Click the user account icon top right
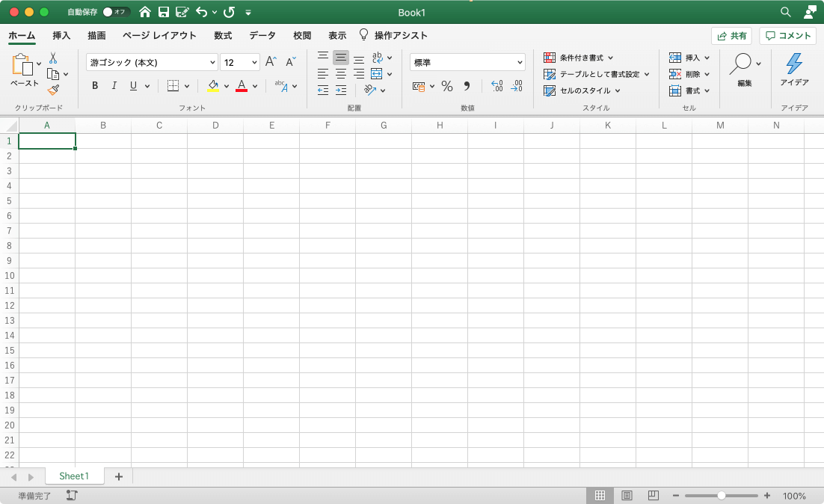The image size is (824, 504). pyautogui.click(x=810, y=11)
